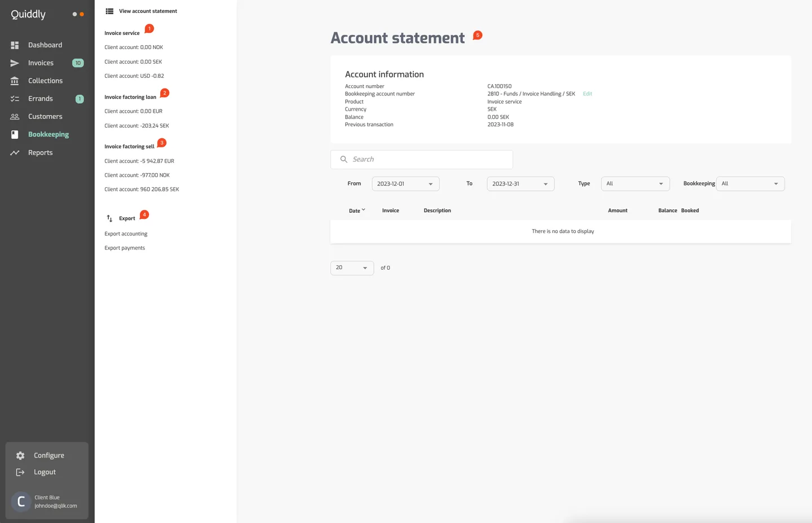Image resolution: width=812 pixels, height=523 pixels.
Task: Expand the Type filter dropdown
Action: (636, 184)
